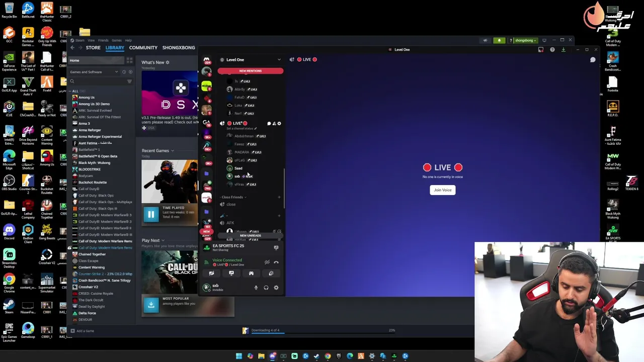644x362 pixels.
Task: Add a Game to Steam library
Action: point(83,331)
